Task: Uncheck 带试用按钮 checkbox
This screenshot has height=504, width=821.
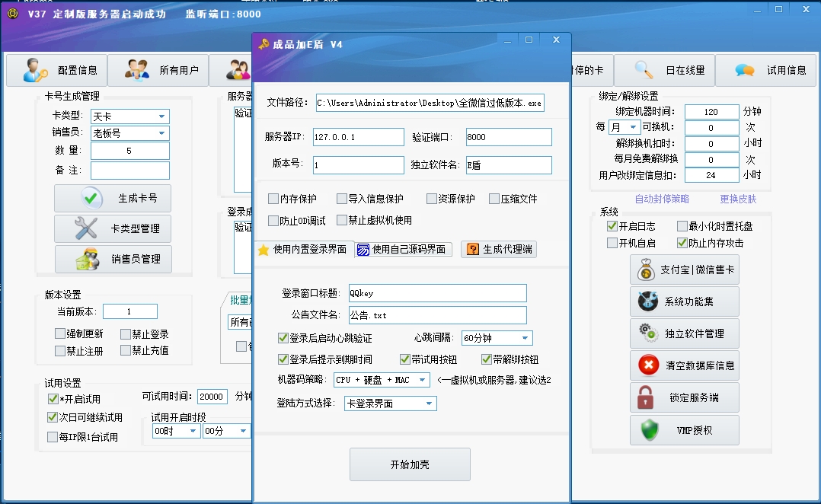Action: 404,359
